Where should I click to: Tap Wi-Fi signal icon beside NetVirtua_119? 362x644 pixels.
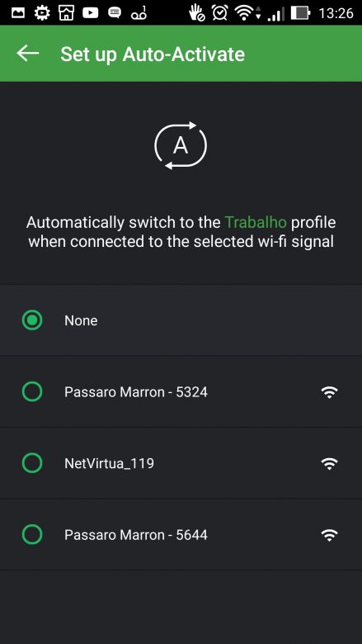click(x=329, y=463)
